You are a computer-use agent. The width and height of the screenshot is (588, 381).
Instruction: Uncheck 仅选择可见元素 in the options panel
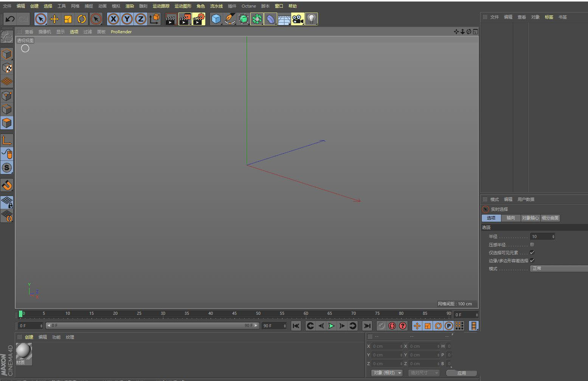[x=532, y=252]
